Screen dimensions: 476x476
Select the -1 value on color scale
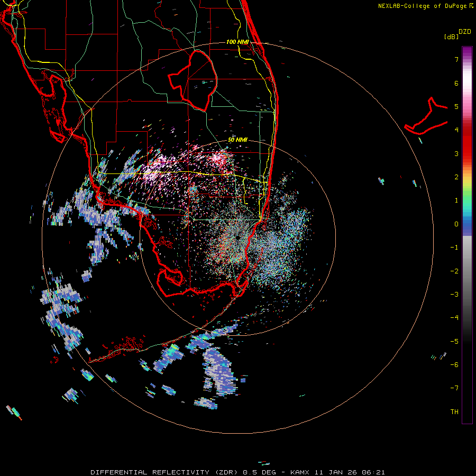454,248
